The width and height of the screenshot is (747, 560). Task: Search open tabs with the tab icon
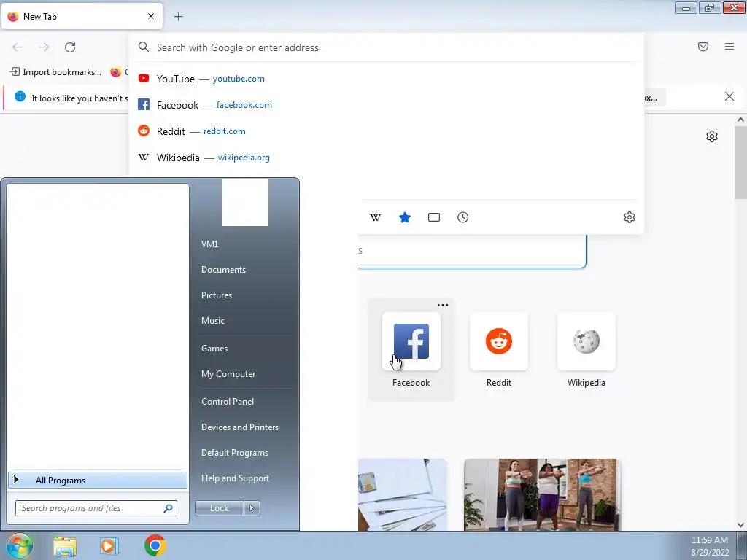click(434, 217)
